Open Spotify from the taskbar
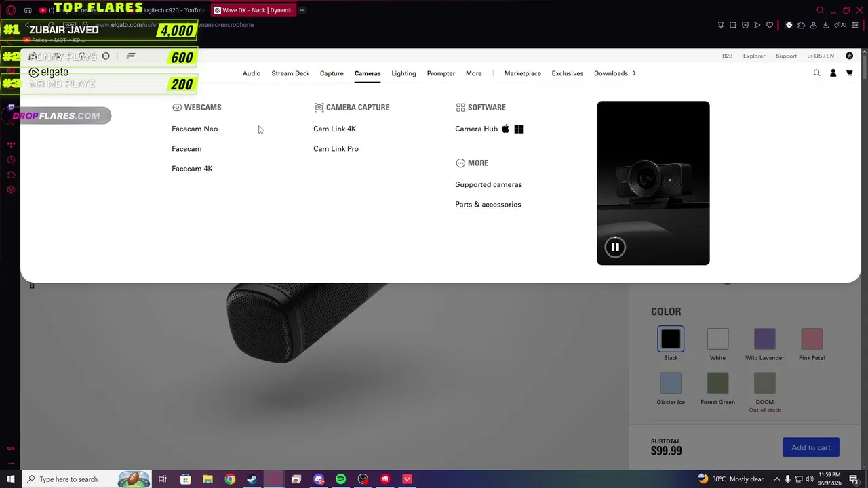868x488 pixels. pyautogui.click(x=340, y=479)
